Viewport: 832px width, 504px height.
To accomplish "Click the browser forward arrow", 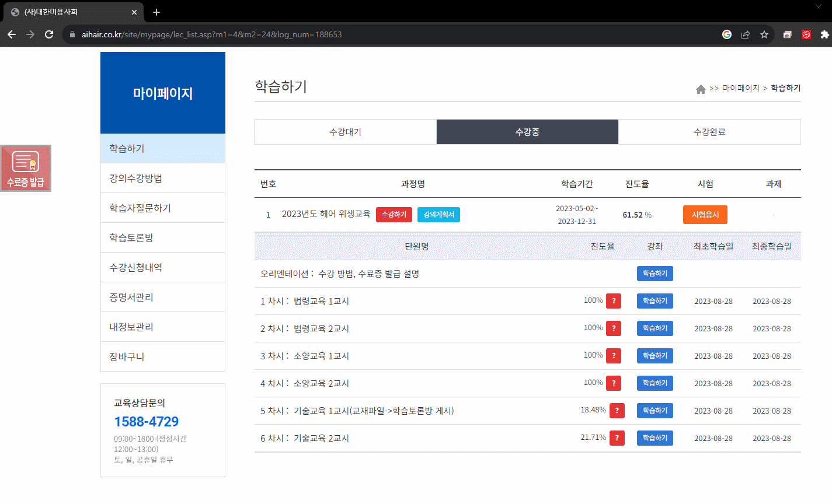I will [x=30, y=34].
